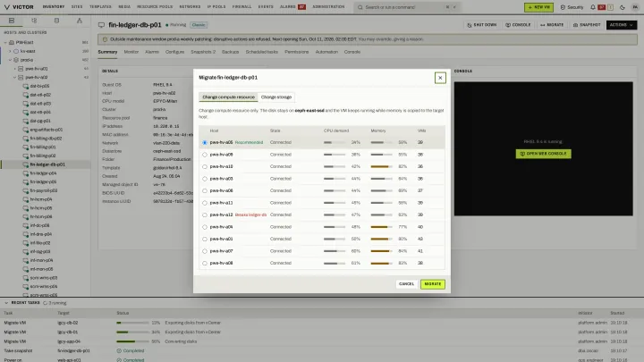The height and width of the screenshot is (362, 644).
Task: Click the running-tasks spinner icon beside Recent Tasks
Action: [x=46, y=303]
